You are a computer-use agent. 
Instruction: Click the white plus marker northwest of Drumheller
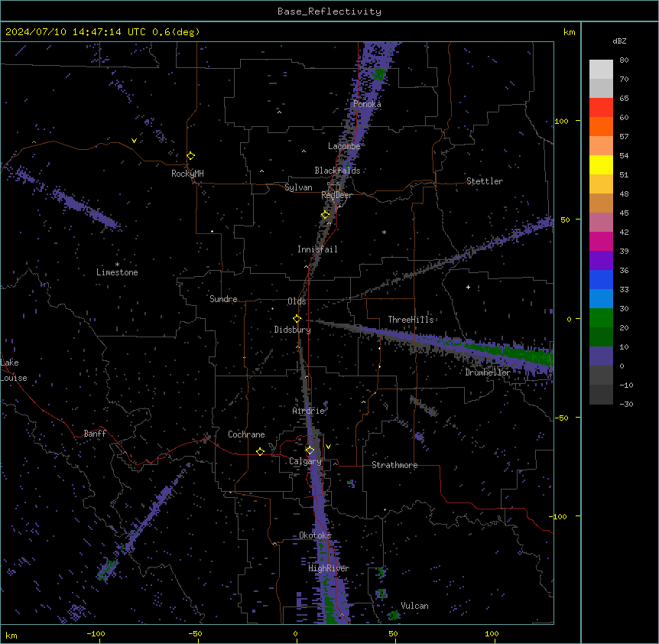click(468, 287)
